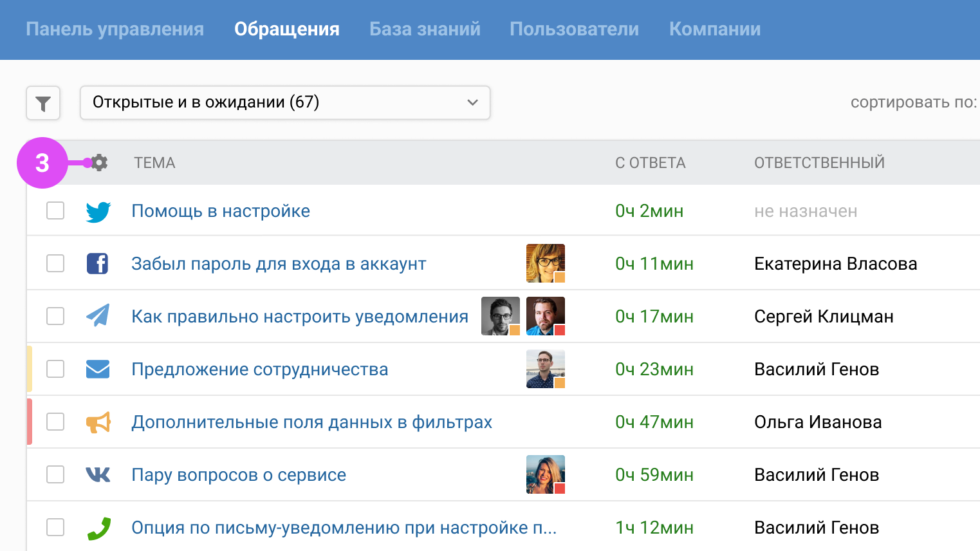Click the filter funnel icon
Image resolution: width=980 pixels, height=551 pixels.
(42, 103)
